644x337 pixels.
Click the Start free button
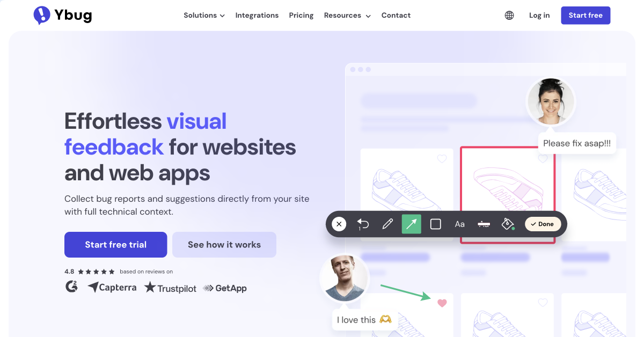(586, 16)
